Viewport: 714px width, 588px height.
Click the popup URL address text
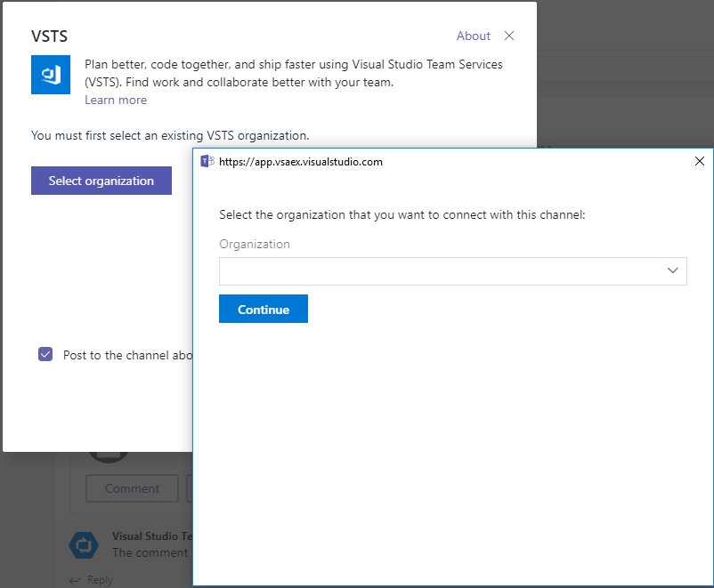pyautogui.click(x=301, y=162)
